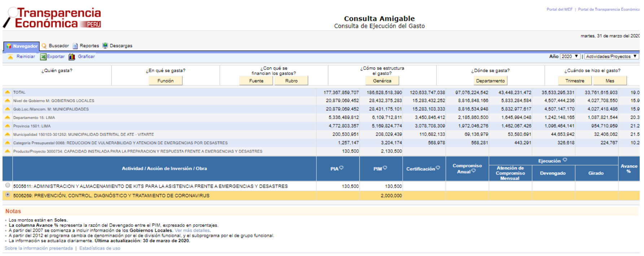Click the Excel Exportar icon
Screen dimensions: 644x256
click(43, 57)
